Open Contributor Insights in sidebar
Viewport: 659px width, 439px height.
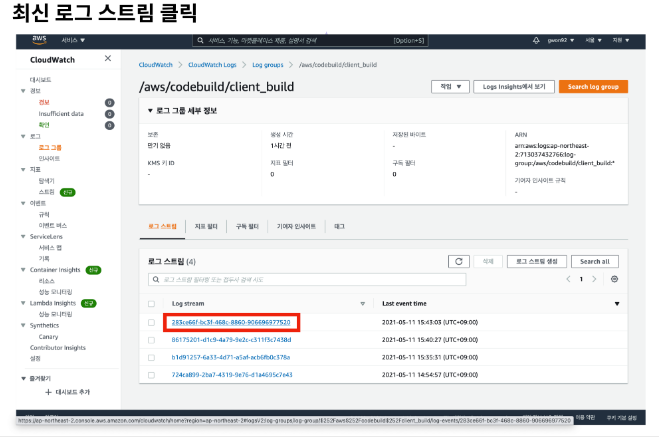tap(58, 347)
